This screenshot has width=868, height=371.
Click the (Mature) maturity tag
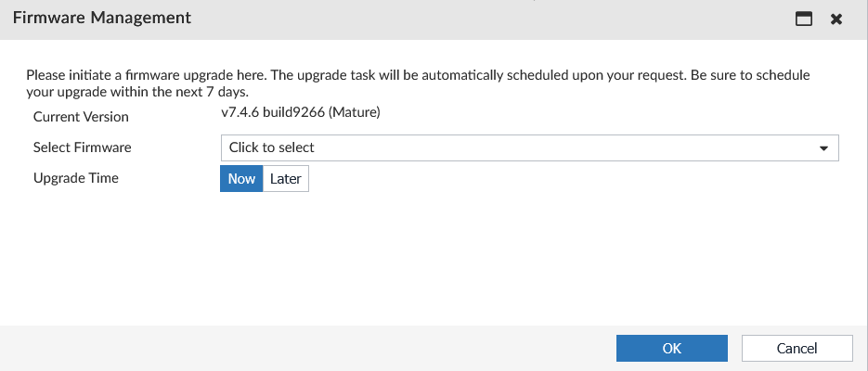(356, 113)
